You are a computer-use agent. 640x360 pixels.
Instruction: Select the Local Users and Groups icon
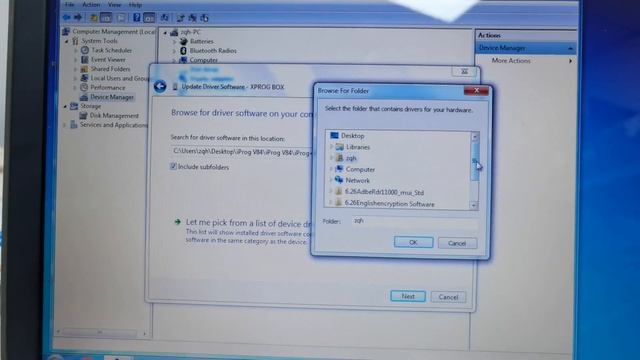click(x=84, y=78)
